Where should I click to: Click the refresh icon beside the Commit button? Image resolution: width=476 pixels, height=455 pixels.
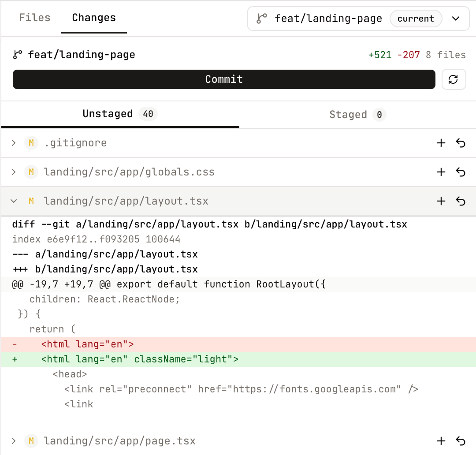pyautogui.click(x=454, y=79)
